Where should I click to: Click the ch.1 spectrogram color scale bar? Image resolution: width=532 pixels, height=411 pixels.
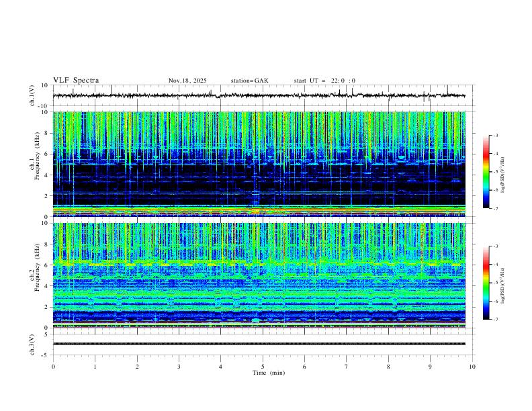tap(486, 172)
